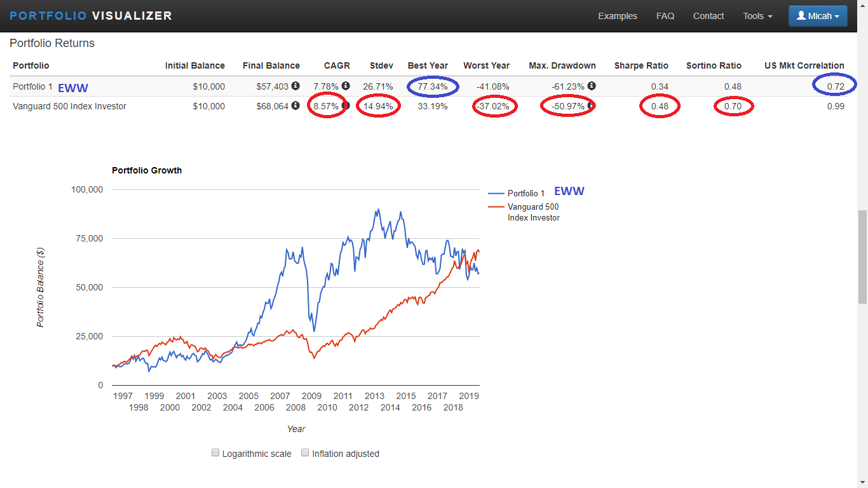The width and height of the screenshot is (868, 488).
Task: Click the 33.19% best year value
Action: tap(432, 106)
